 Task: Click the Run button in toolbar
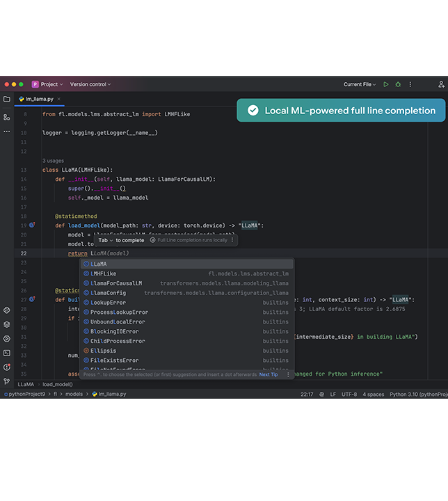(x=386, y=84)
